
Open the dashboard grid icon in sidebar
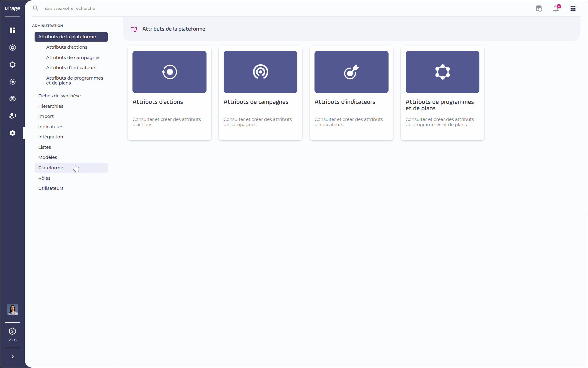pyautogui.click(x=12, y=30)
